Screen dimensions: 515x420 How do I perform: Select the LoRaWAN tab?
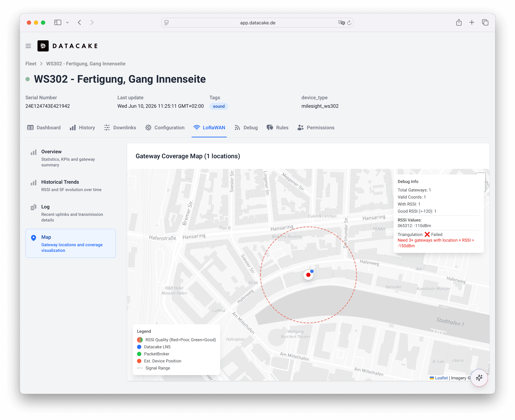pos(209,128)
